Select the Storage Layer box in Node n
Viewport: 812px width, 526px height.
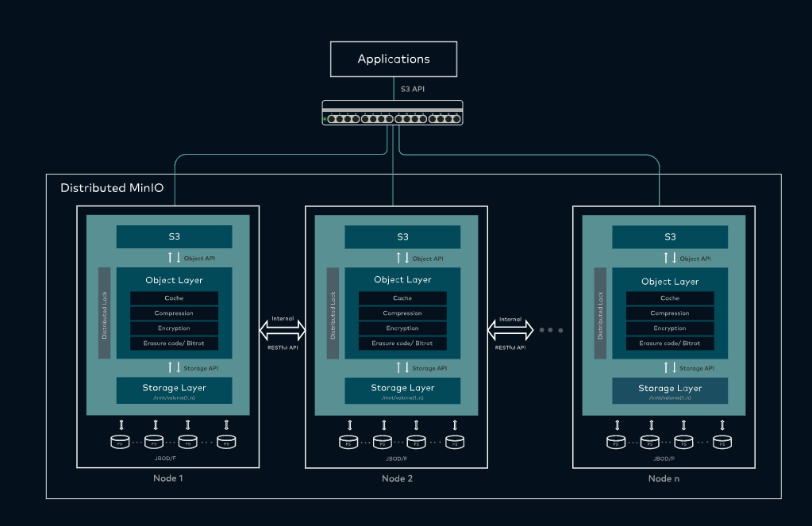pos(670,390)
